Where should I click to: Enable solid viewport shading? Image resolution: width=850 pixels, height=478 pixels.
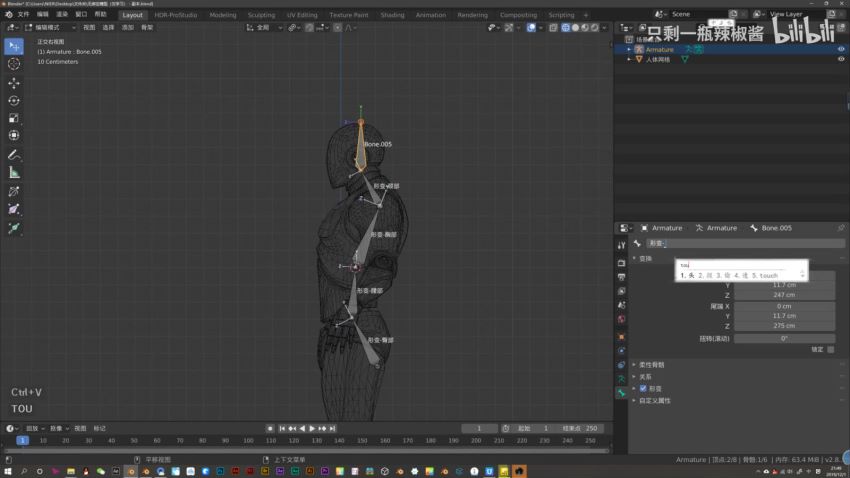[575, 28]
